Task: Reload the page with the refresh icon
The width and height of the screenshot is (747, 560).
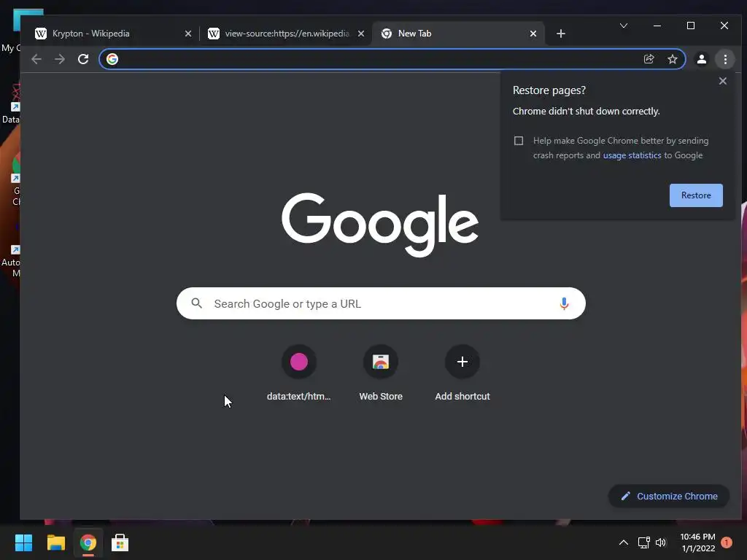Action: coord(83,59)
